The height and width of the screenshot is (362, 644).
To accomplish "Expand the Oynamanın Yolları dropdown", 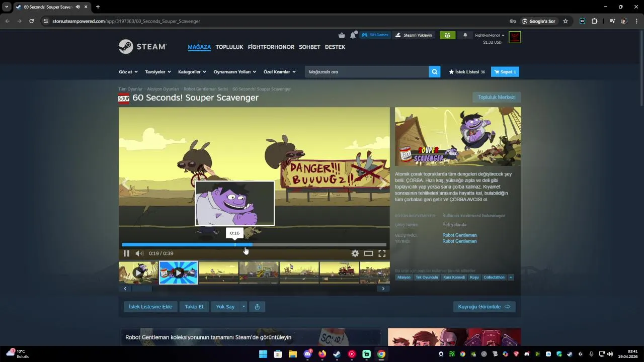I will [x=235, y=72].
